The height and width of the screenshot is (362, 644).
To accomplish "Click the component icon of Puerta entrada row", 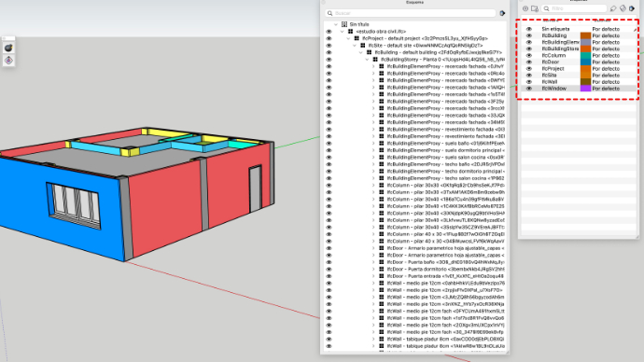I will pyautogui.click(x=382, y=276).
